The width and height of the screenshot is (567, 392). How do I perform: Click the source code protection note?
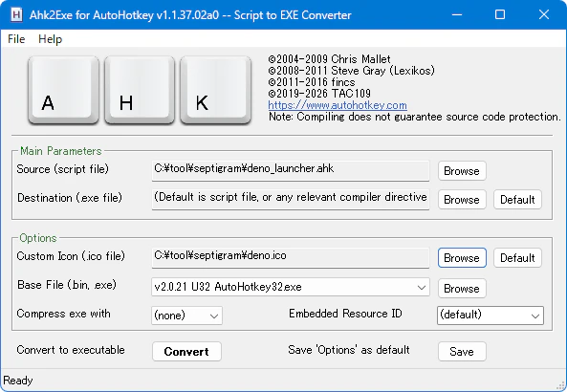[x=414, y=117]
